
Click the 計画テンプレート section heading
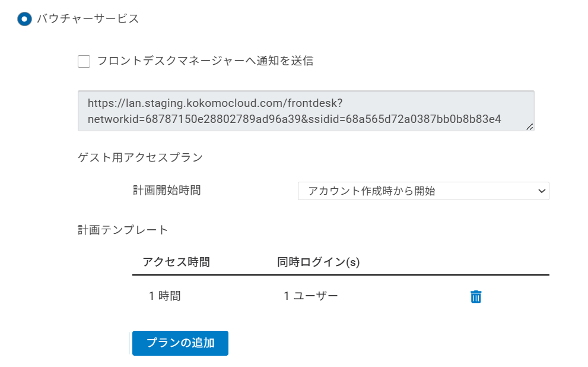[123, 230]
